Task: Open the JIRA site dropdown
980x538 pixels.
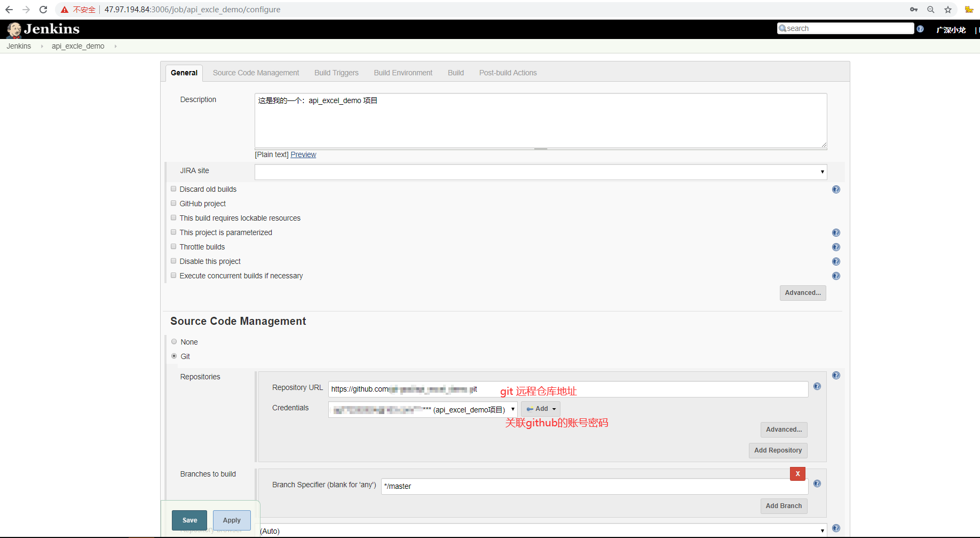Action: [541, 172]
